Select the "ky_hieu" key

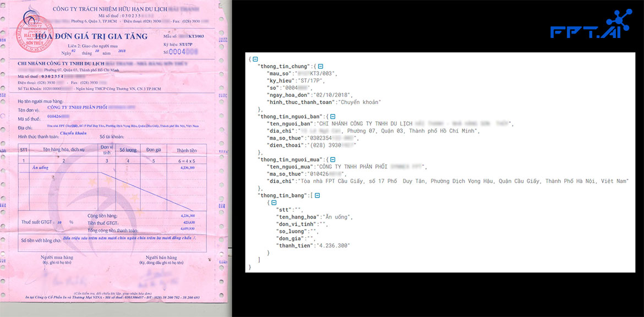(x=281, y=80)
